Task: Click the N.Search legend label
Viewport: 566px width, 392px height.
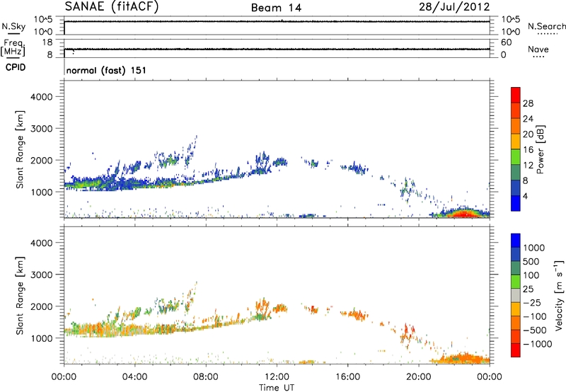Action: [546, 26]
